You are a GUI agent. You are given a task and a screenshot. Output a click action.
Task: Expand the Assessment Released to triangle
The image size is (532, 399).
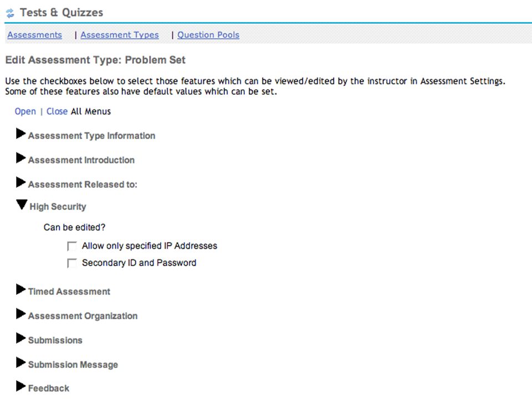click(x=21, y=182)
